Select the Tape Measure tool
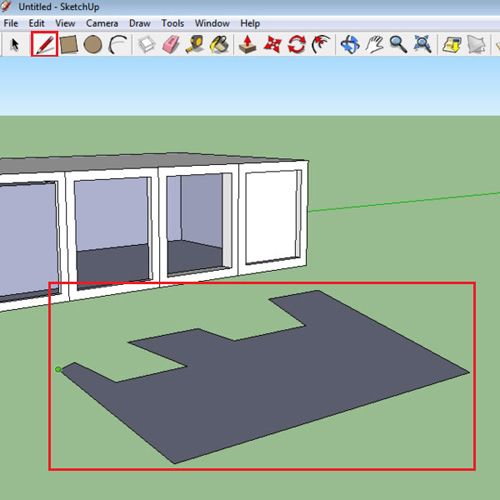 [195, 44]
